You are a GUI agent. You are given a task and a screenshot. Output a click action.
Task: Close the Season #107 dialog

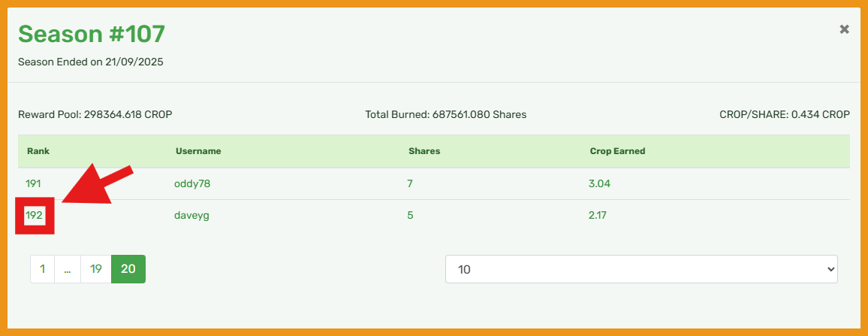pyautogui.click(x=844, y=29)
